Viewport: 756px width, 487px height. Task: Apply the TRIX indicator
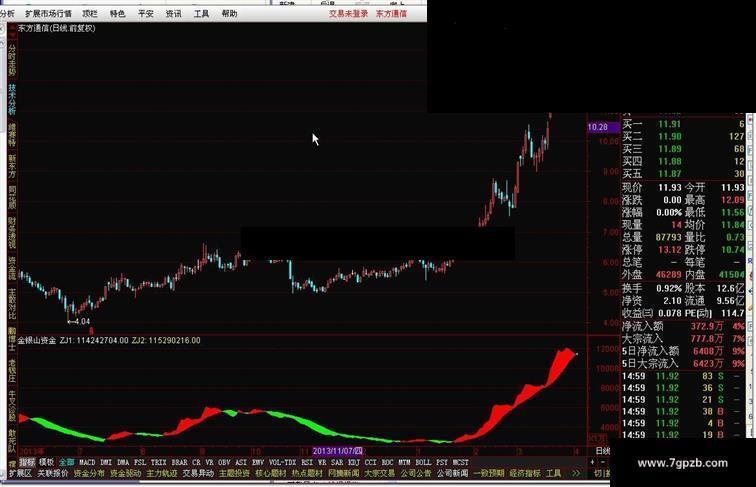click(159, 462)
